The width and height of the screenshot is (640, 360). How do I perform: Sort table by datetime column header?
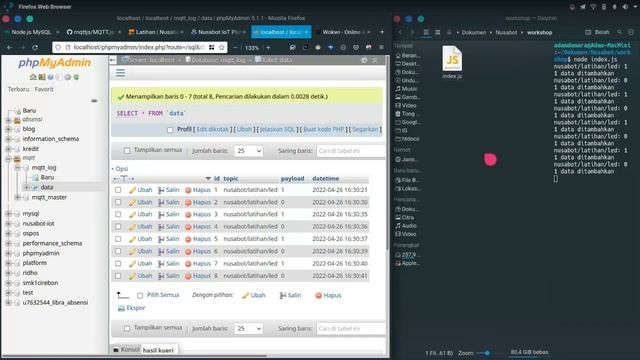click(325, 179)
